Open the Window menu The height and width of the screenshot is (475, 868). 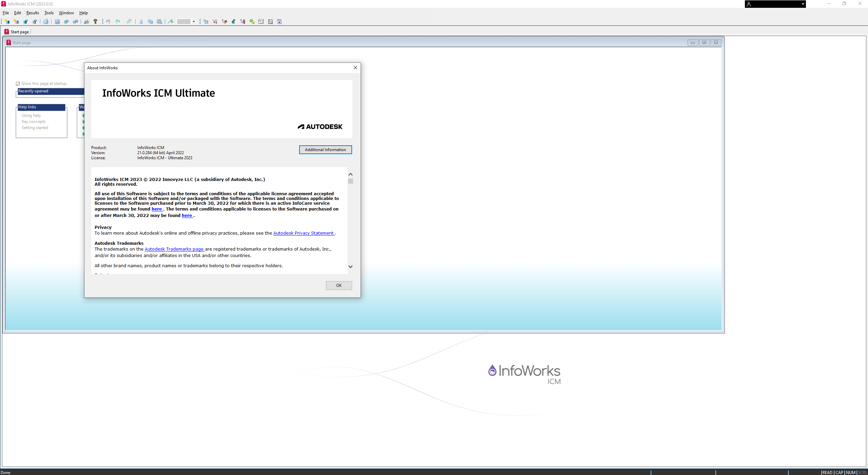(66, 13)
